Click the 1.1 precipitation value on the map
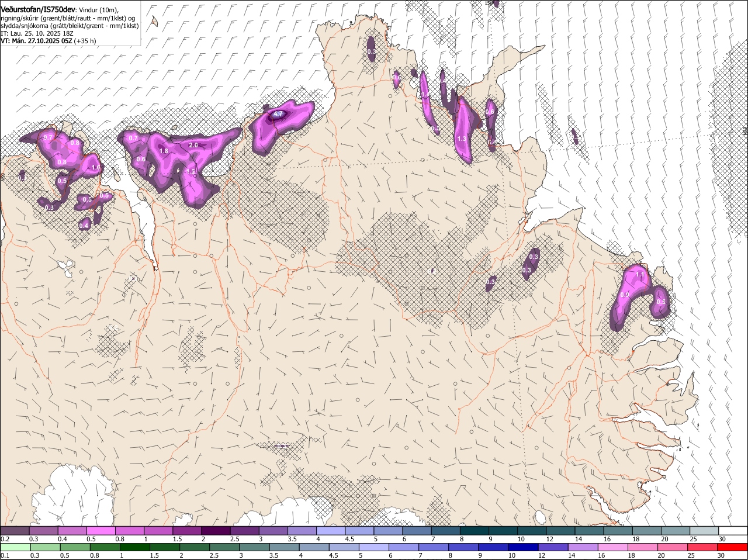Screen dimensions: 748x560 (640, 274)
